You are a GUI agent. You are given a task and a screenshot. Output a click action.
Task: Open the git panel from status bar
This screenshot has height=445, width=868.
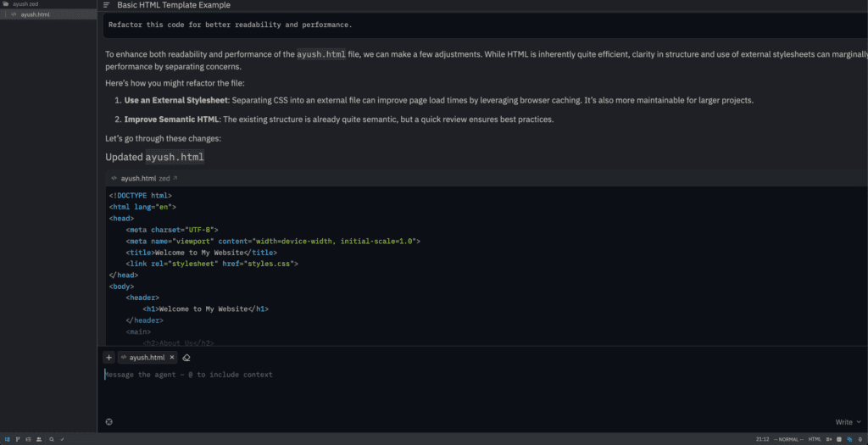click(18, 439)
